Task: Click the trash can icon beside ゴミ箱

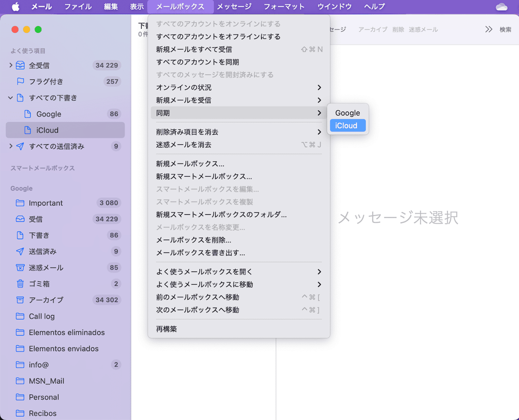Action: click(20, 284)
